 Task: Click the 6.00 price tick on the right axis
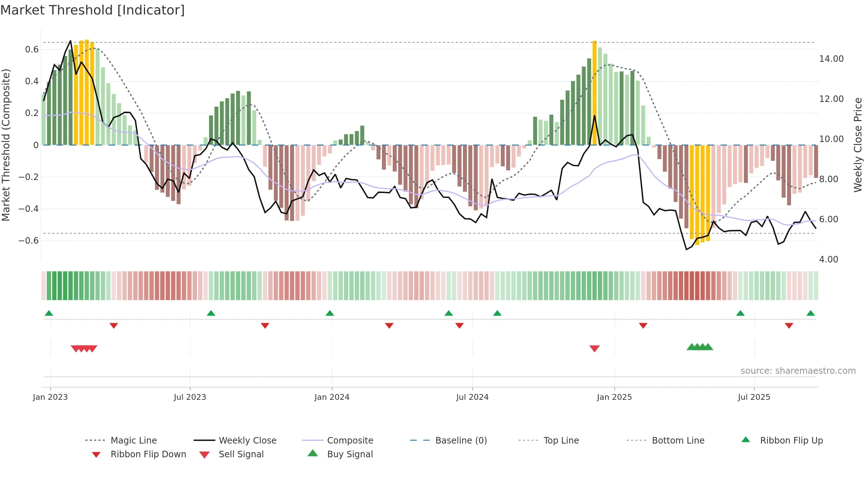click(829, 219)
